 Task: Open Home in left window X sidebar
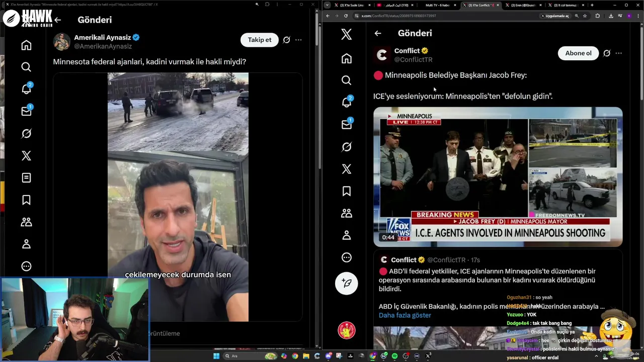pos(26,45)
